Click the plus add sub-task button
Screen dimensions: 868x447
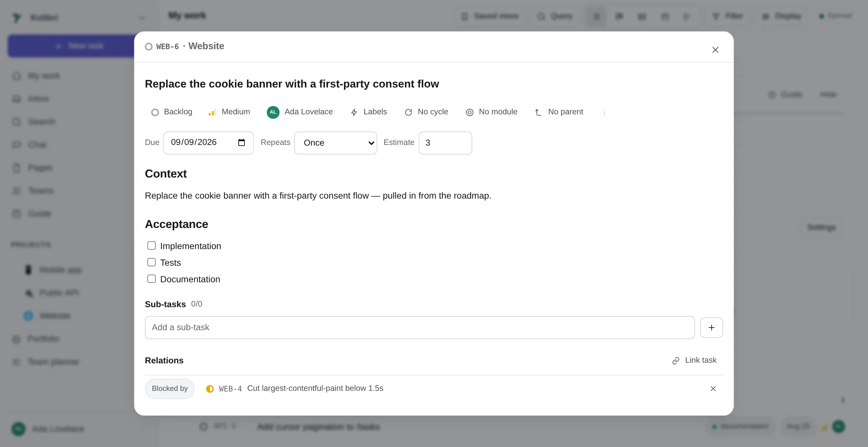coord(711,327)
